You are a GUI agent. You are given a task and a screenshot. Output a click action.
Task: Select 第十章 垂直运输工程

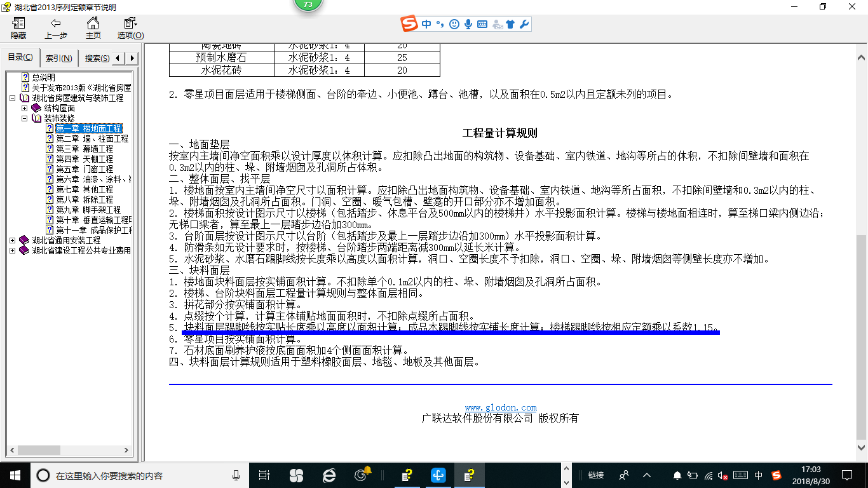(93, 220)
